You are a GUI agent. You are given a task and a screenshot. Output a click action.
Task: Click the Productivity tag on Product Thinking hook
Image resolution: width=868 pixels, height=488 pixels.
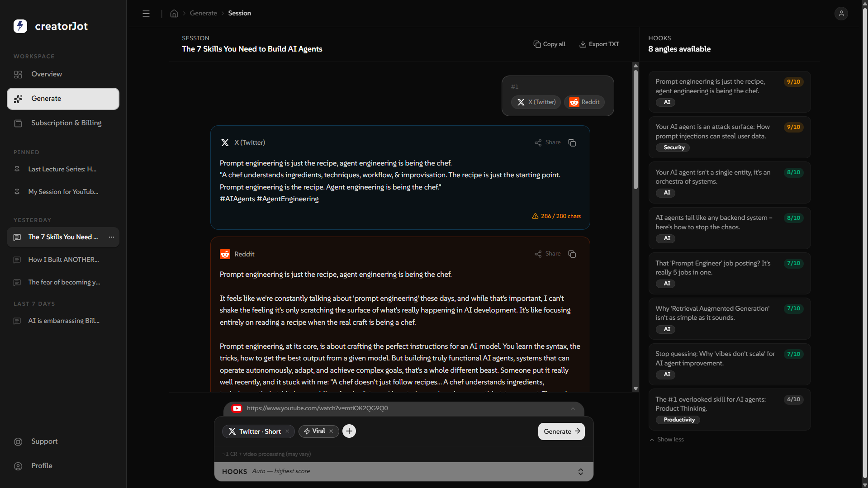[x=679, y=420]
